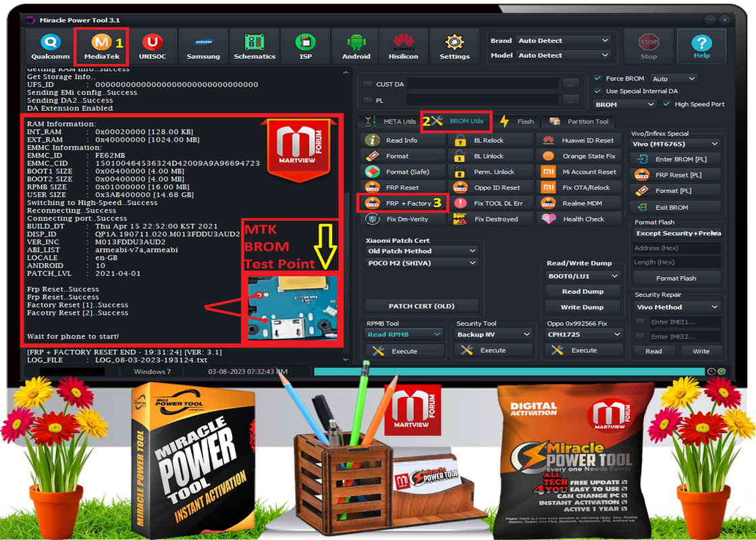Open the Settings gear
Viewport: 756px width, 540px height.
454,47
